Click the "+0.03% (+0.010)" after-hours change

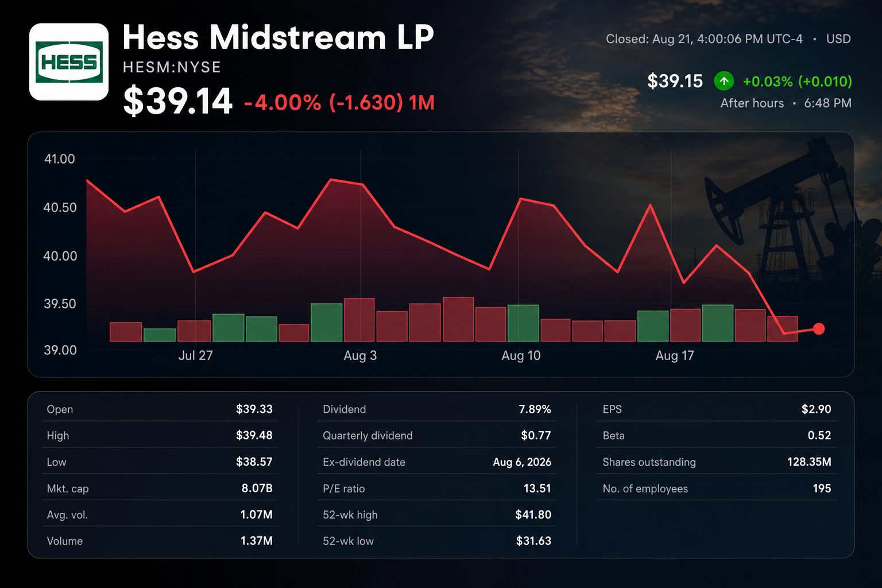(797, 82)
